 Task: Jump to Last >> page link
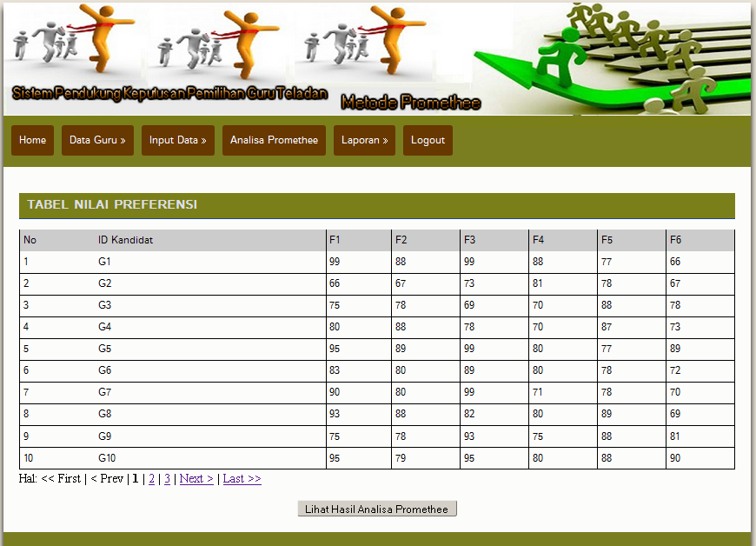pos(242,478)
